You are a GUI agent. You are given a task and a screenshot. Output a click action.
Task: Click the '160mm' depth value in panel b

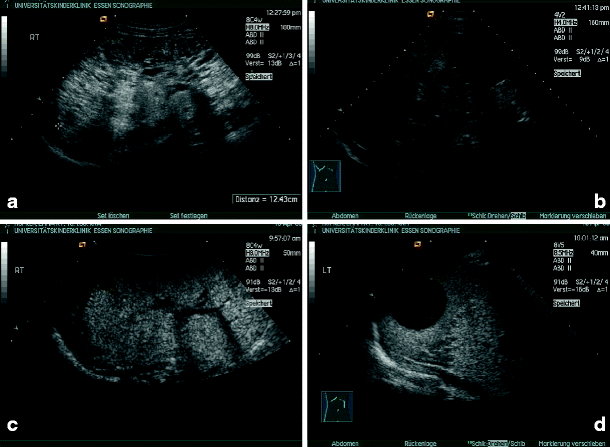pyautogui.click(x=598, y=23)
